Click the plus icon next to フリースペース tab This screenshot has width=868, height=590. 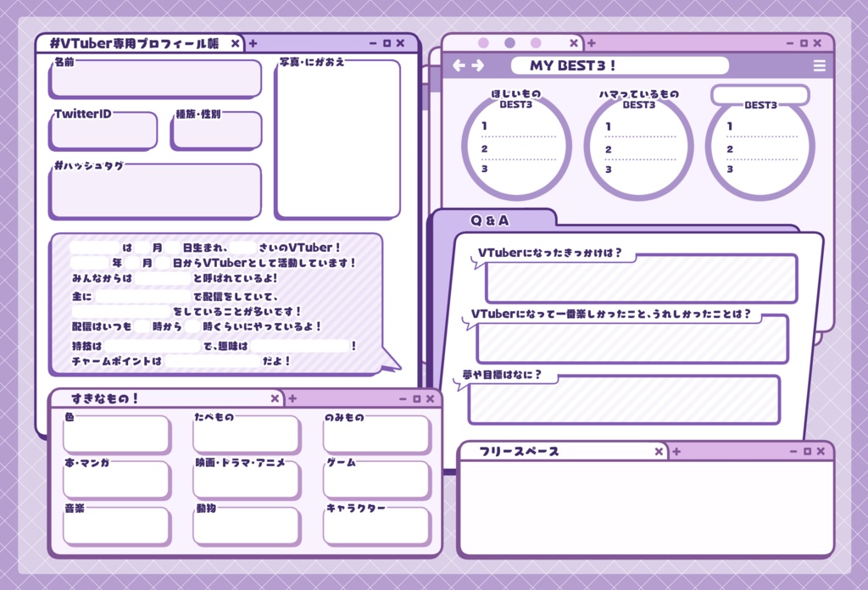(x=676, y=451)
